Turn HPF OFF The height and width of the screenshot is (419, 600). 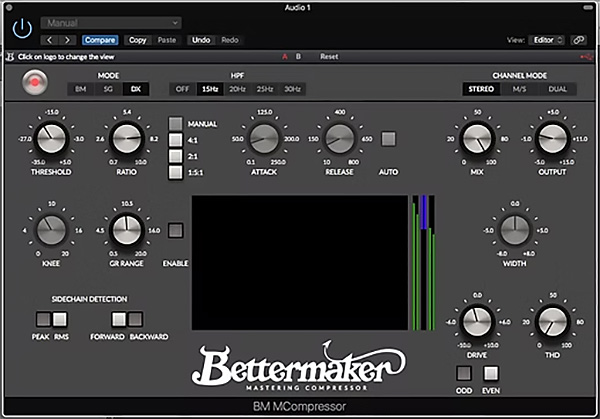pyautogui.click(x=183, y=89)
